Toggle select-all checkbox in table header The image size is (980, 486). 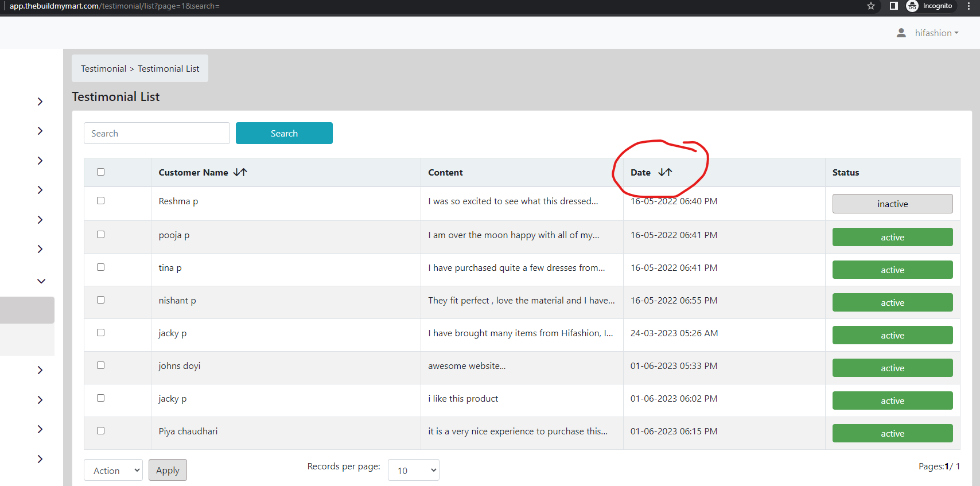(x=101, y=172)
